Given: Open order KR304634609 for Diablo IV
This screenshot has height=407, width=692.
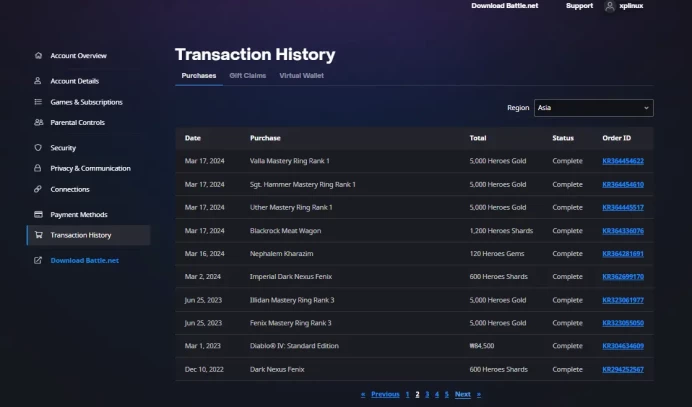Looking at the screenshot, I should tap(623, 346).
